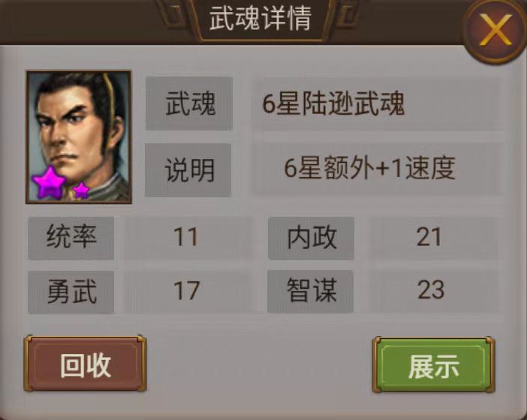Tap the small purple star icon

click(81, 190)
